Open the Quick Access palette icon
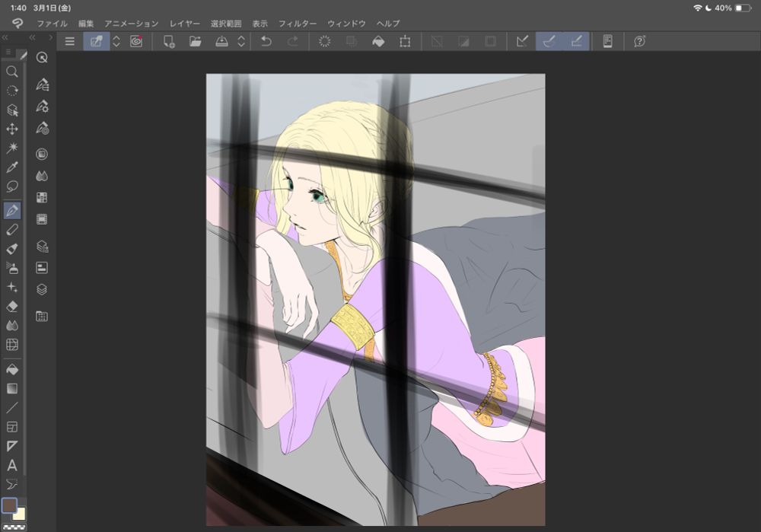The width and height of the screenshot is (761, 532). 42,58
